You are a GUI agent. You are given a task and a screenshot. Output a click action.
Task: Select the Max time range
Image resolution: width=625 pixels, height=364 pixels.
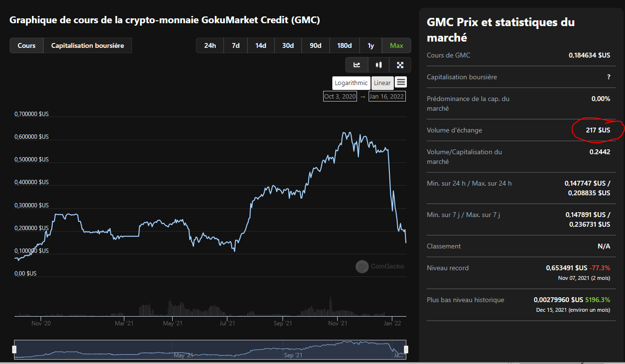click(396, 45)
